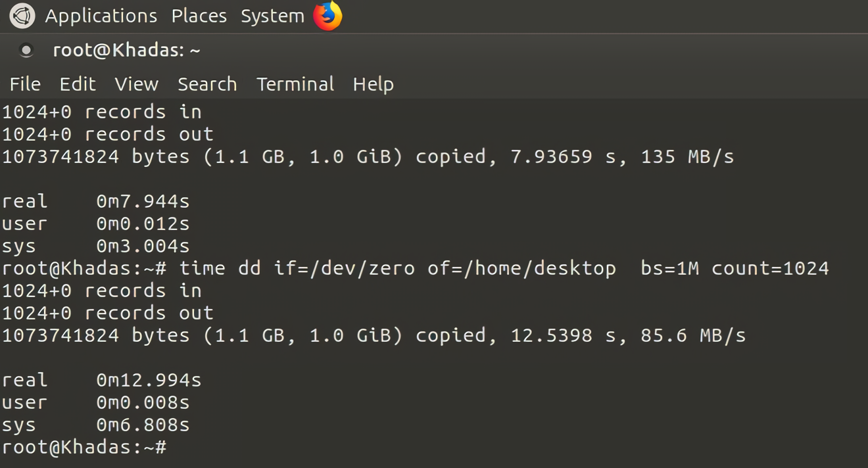
Task: Click the 135 MB/s result line
Action: (368, 156)
